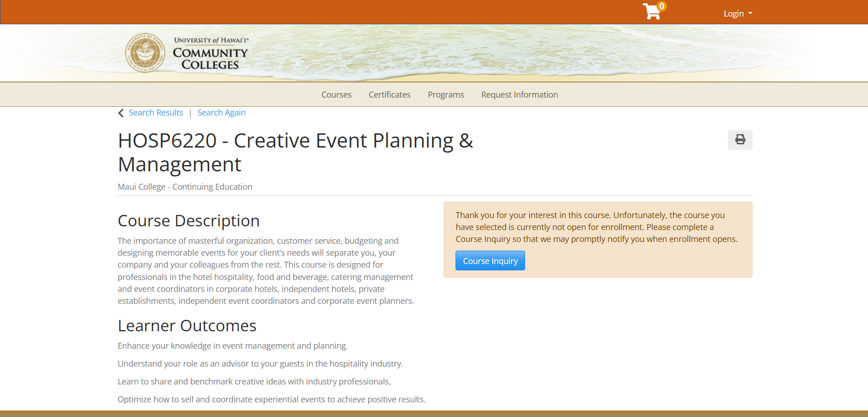Click the University of Hawaii seal logo
This screenshot has height=417, width=868.
tap(145, 53)
